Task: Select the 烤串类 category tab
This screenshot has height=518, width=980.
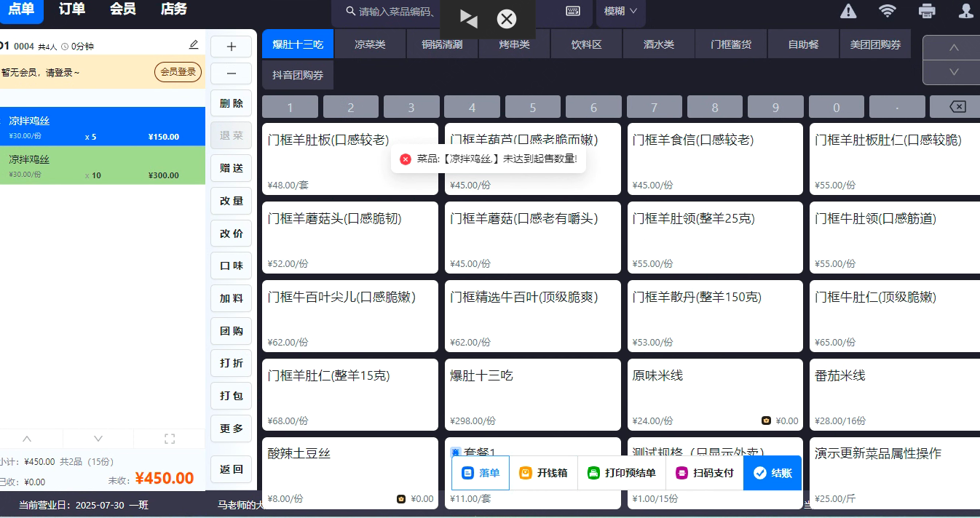Action: tap(514, 44)
